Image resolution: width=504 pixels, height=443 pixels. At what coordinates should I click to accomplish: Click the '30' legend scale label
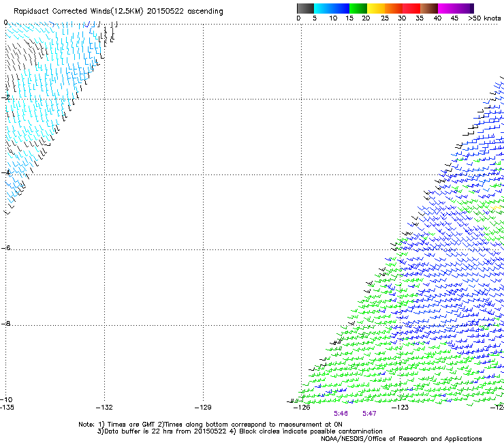pyautogui.click(x=402, y=18)
